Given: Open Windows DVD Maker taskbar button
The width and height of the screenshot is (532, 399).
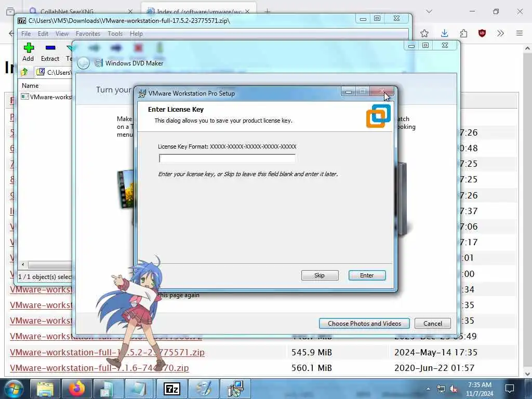Looking at the screenshot, I should [203, 389].
